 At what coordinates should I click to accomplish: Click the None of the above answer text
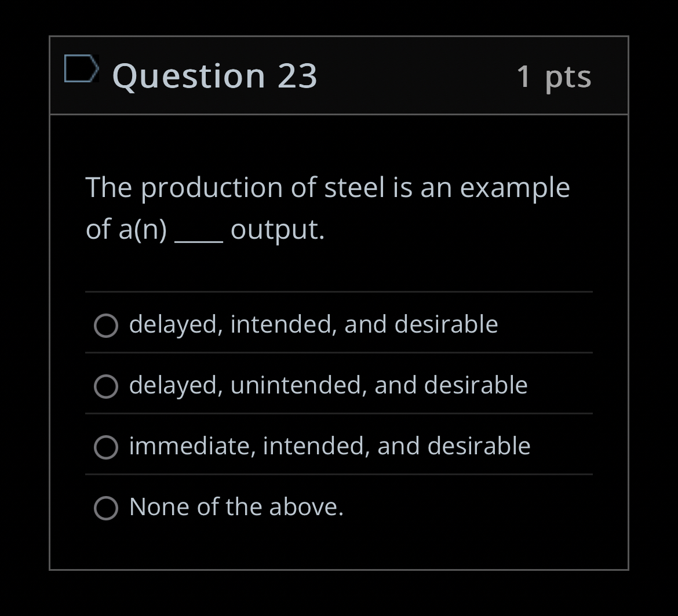236,507
